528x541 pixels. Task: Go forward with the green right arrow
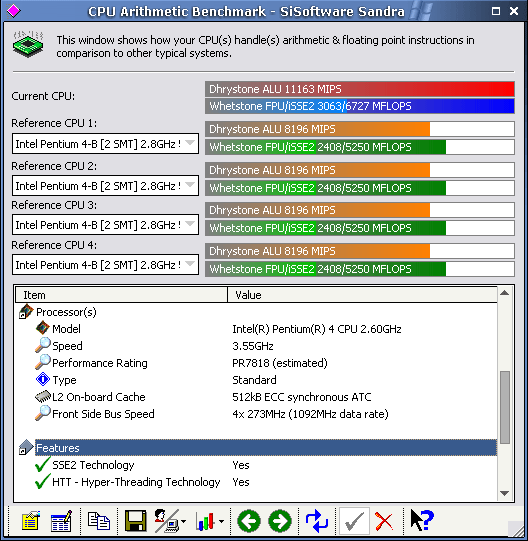point(280,521)
